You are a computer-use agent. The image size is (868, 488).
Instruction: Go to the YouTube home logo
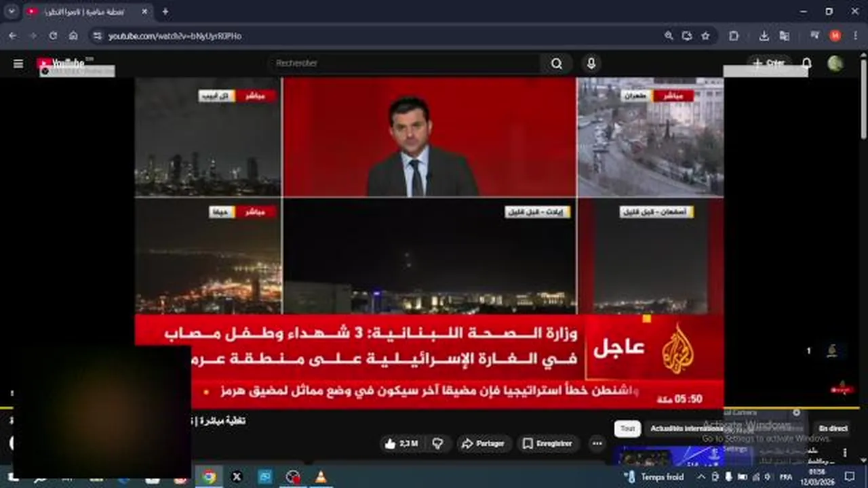coord(61,63)
